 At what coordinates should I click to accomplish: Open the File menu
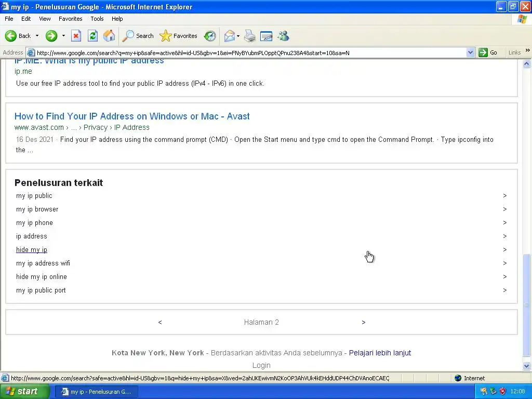pyautogui.click(x=9, y=19)
